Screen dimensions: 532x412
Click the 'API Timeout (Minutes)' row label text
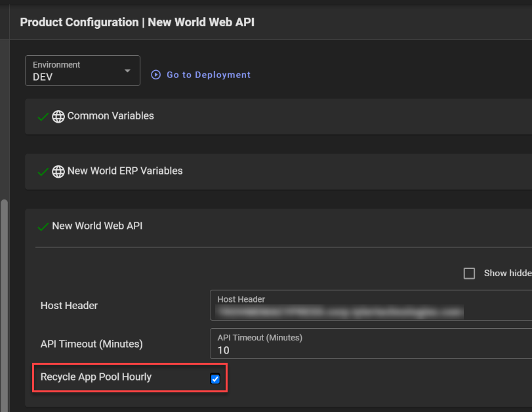92,344
